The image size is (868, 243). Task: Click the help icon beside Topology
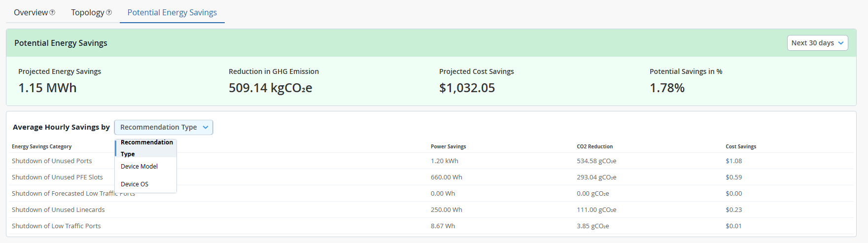pyautogui.click(x=109, y=13)
